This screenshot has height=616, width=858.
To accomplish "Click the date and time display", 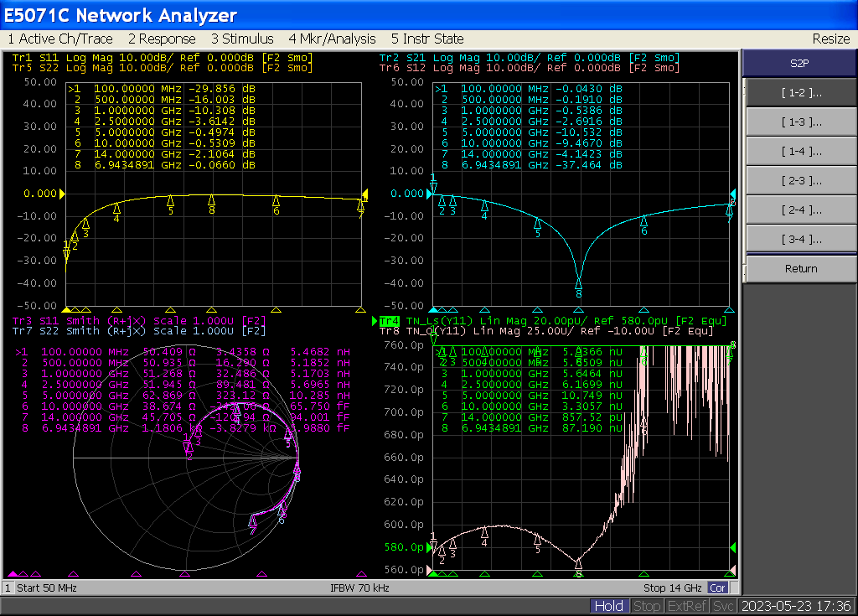I will click(796, 606).
